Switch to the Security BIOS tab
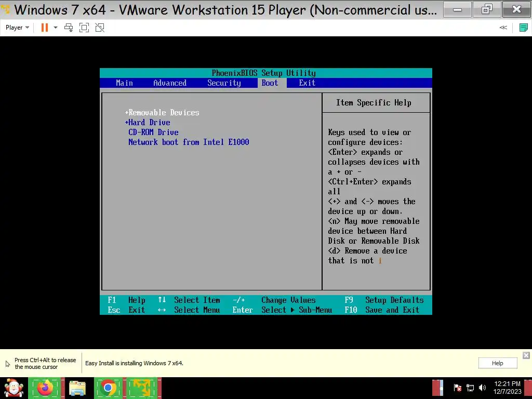This screenshot has width=532, height=399. (224, 83)
